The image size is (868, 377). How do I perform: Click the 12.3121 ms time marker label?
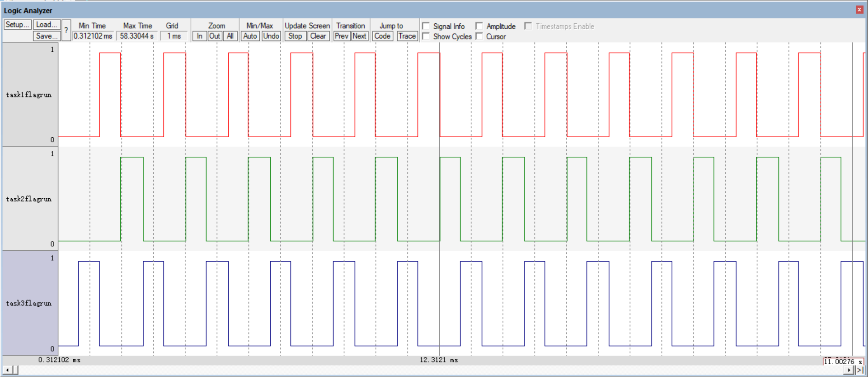coord(439,360)
